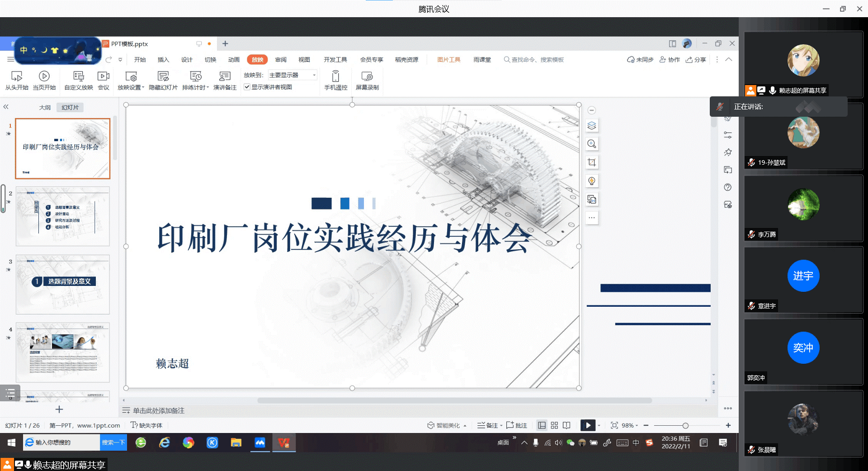
Task: Add new slide with plus below thumbnails
Action: [x=59, y=409]
